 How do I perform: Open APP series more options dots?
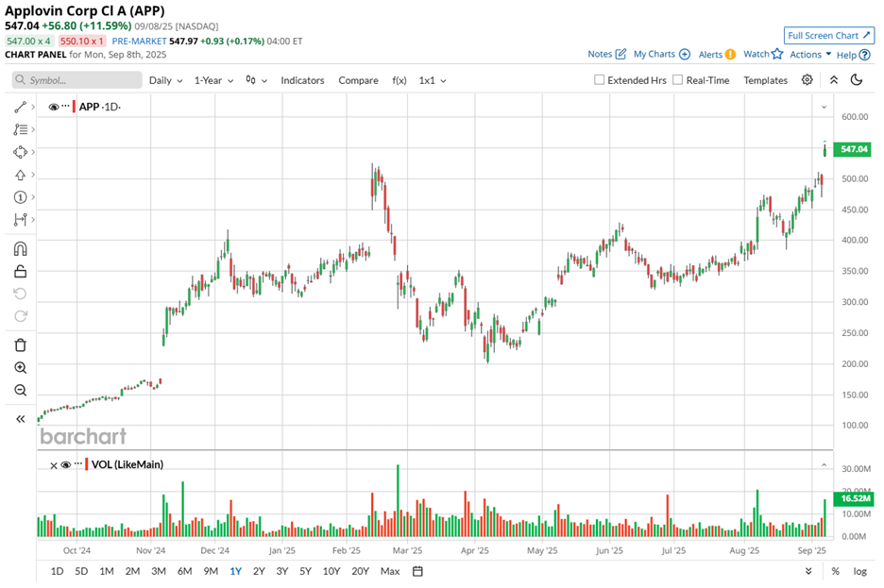pos(66,106)
